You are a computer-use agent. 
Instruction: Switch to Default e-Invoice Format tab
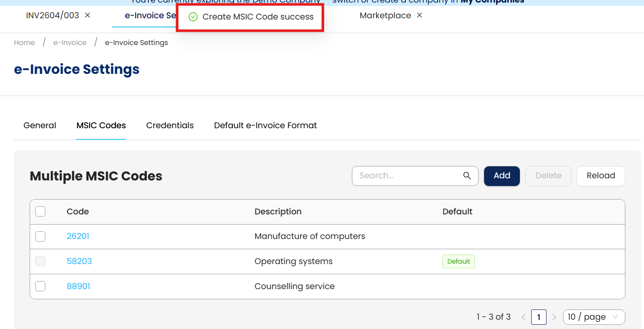(x=265, y=126)
